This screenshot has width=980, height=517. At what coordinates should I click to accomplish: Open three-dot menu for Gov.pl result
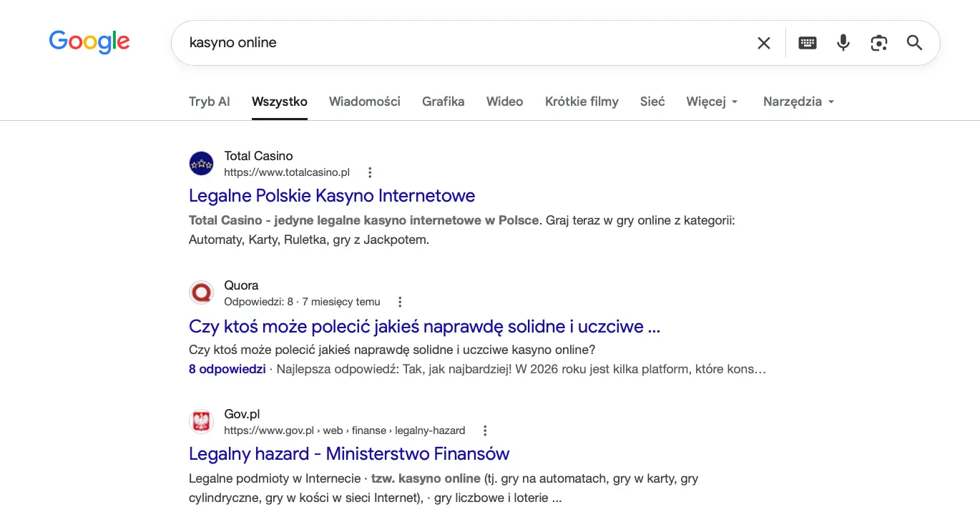[485, 430]
